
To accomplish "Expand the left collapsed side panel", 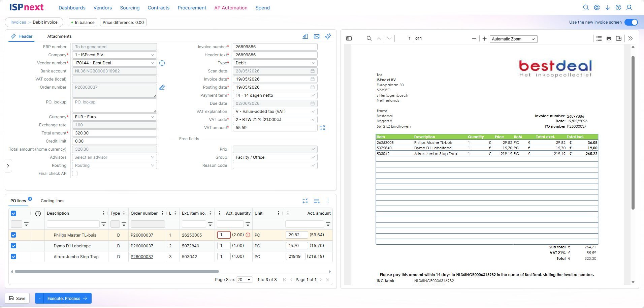I will coord(8,166).
